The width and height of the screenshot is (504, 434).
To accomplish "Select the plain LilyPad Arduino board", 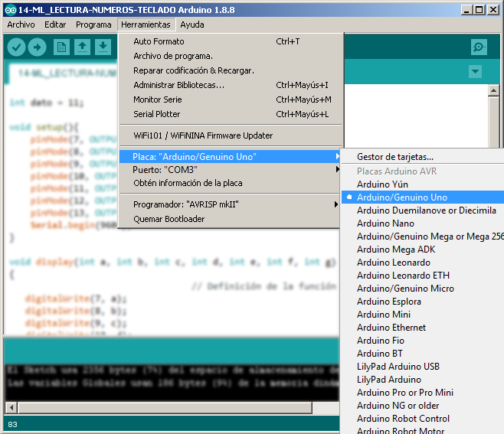I will click(x=422, y=380).
